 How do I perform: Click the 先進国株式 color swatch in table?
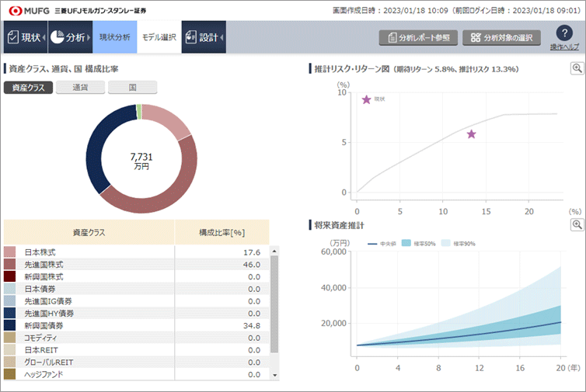9,264
